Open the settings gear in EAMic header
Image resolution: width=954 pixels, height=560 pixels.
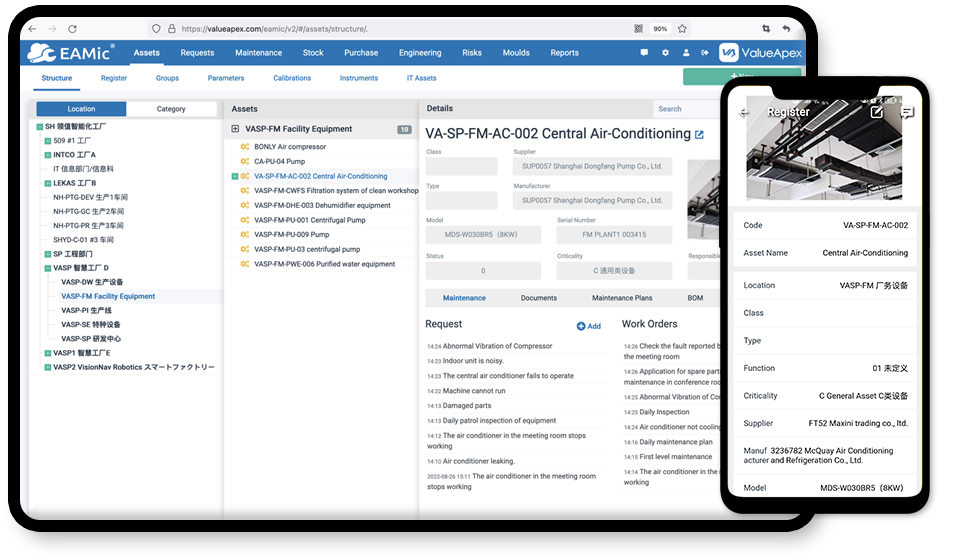(x=666, y=53)
